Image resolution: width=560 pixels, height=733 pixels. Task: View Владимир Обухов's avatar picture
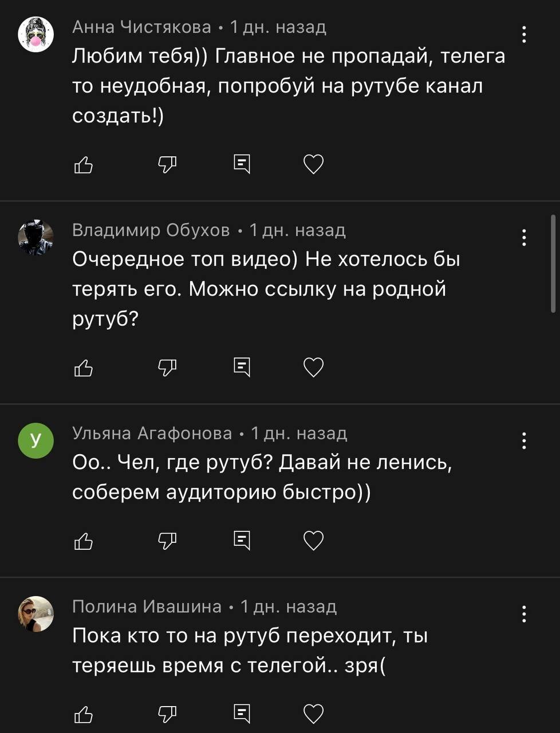click(36, 237)
